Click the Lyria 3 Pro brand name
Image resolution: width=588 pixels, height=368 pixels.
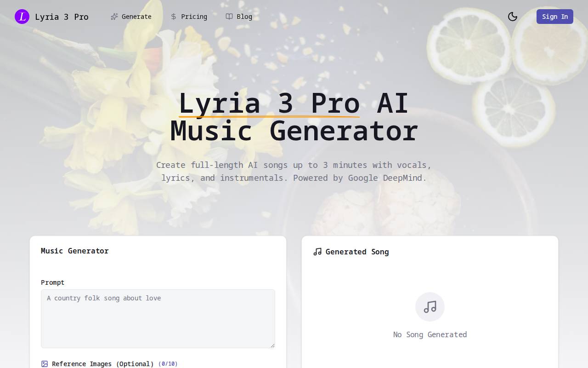(62, 17)
